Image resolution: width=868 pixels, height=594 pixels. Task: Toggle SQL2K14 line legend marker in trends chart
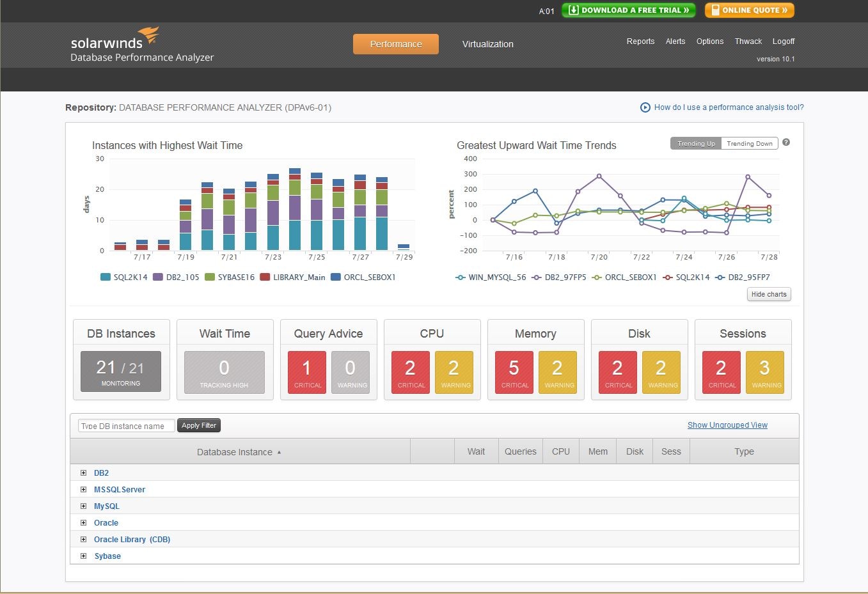point(668,277)
